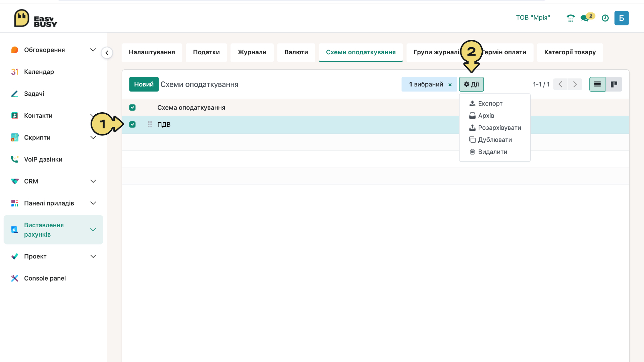Click the CRM sidebar icon

14,181
